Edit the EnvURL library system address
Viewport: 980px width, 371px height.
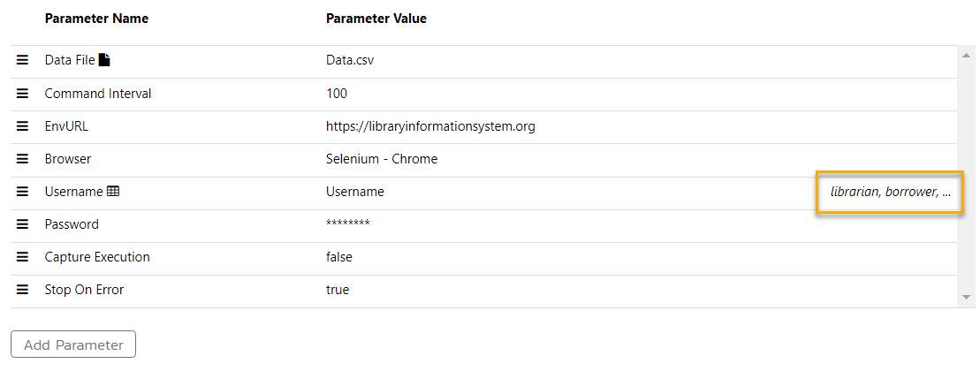tap(430, 126)
